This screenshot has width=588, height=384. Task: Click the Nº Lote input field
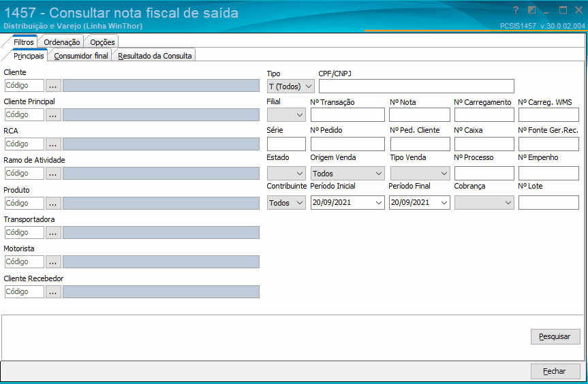(548, 203)
